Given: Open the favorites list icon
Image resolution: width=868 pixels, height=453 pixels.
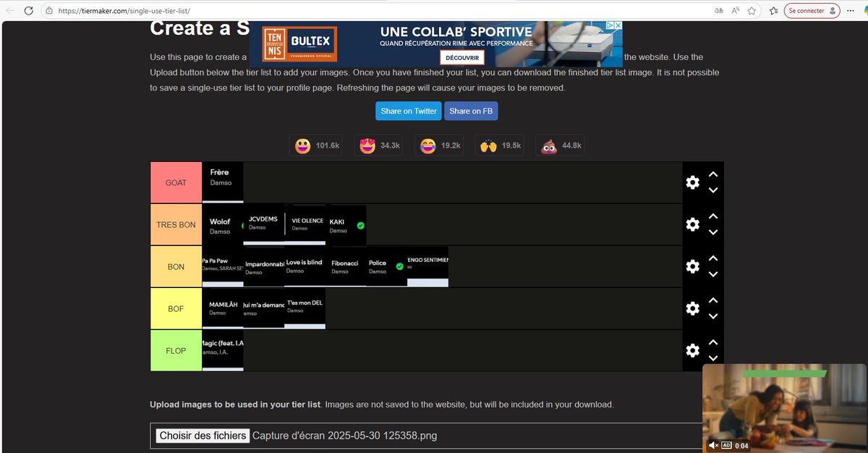Looking at the screenshot, I should (774, 11).
